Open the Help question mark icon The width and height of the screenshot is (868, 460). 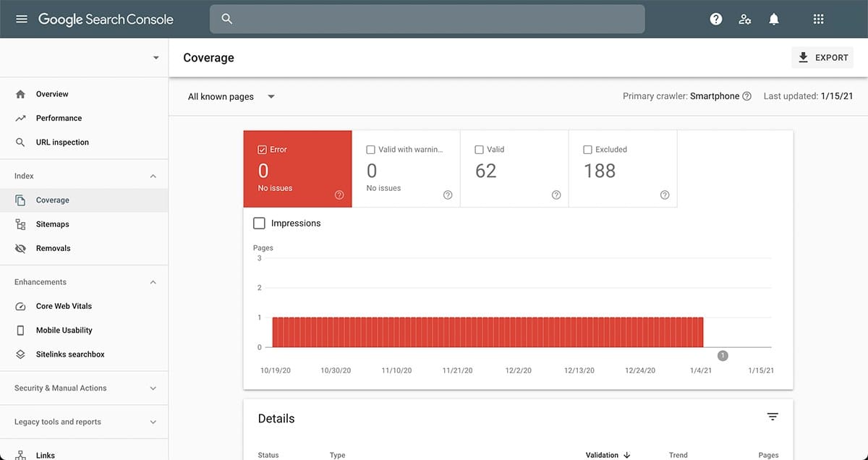(716, 20)
